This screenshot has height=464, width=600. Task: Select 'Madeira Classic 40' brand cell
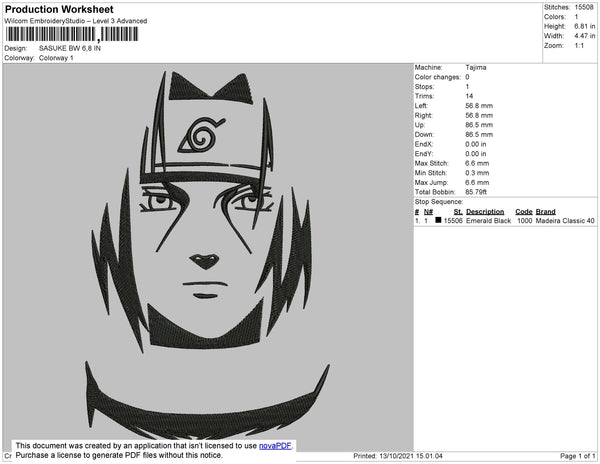pos(565,221)
